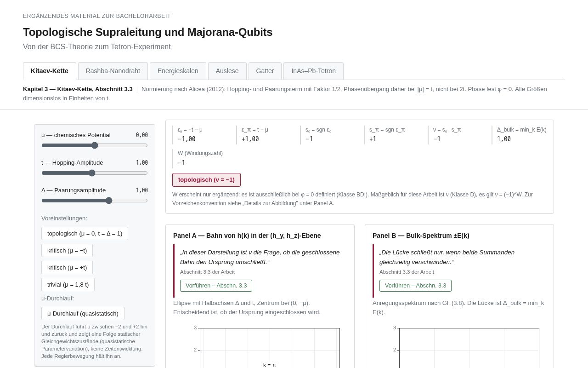Start the μ-Durchlauf (quasistatisch)
Screen dimensions: 588x368
click(x=83, y=313)
